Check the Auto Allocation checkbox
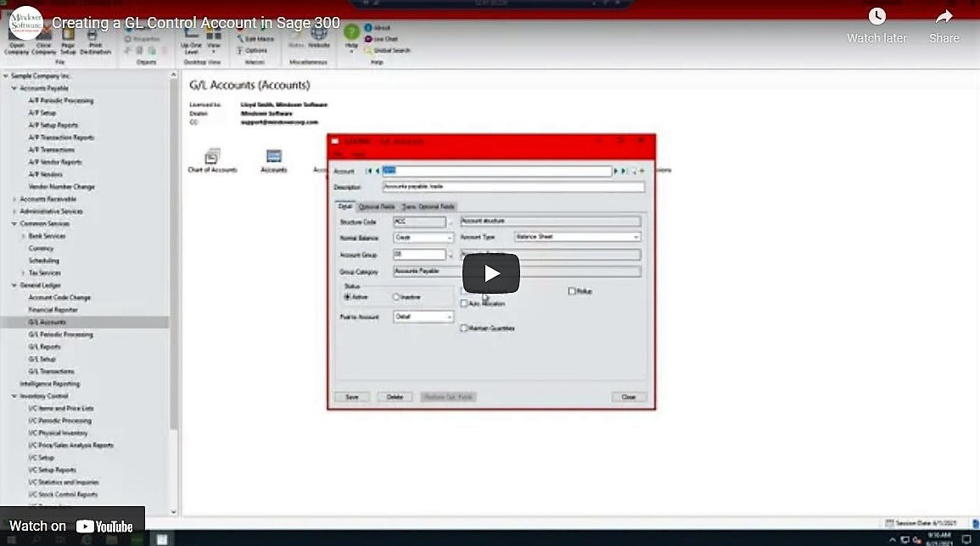This screenshot has width=980, height=546. (464, 303)
